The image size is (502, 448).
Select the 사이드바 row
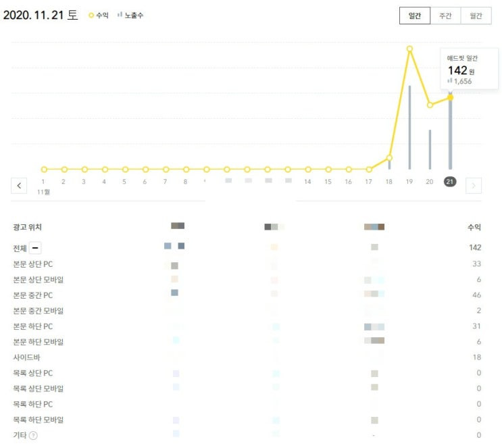[x=247, y=357]
